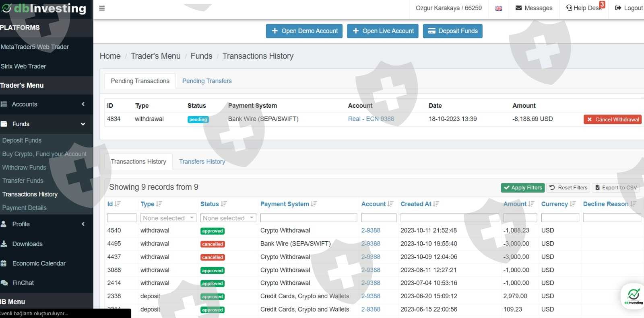This screenshot has width=644, height=318.
Task: Open the Status filter dropdown
Action: [228, 218]
